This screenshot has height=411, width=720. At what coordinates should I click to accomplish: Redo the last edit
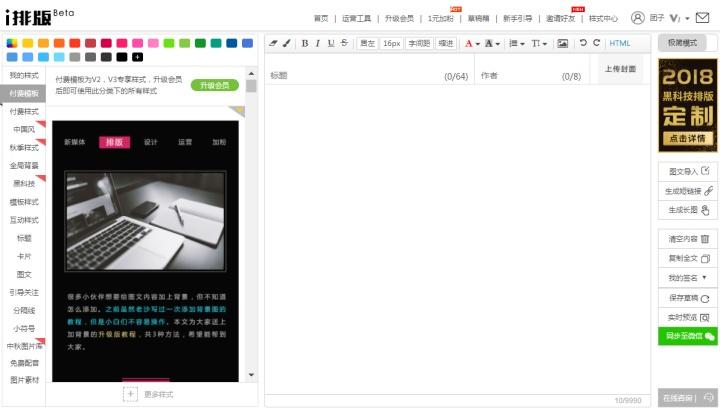click(596, 43)
